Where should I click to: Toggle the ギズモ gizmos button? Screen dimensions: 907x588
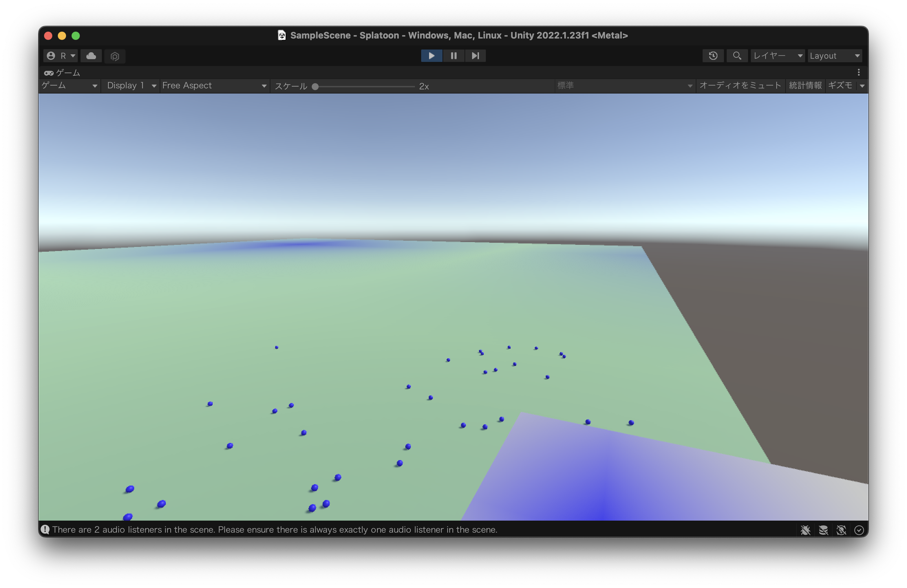click(840, 85)
